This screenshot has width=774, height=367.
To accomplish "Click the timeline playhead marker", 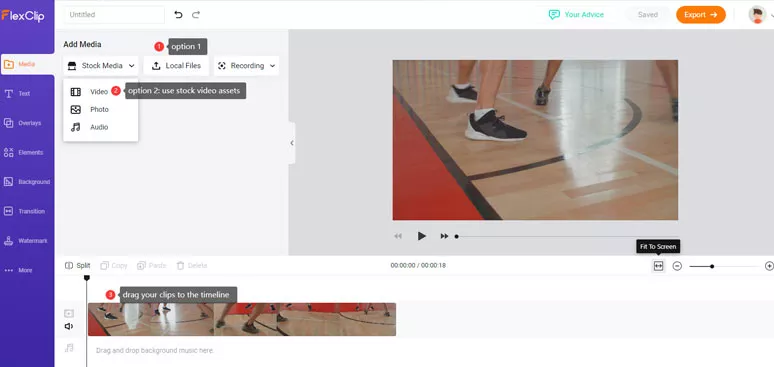I will point(87,278).
